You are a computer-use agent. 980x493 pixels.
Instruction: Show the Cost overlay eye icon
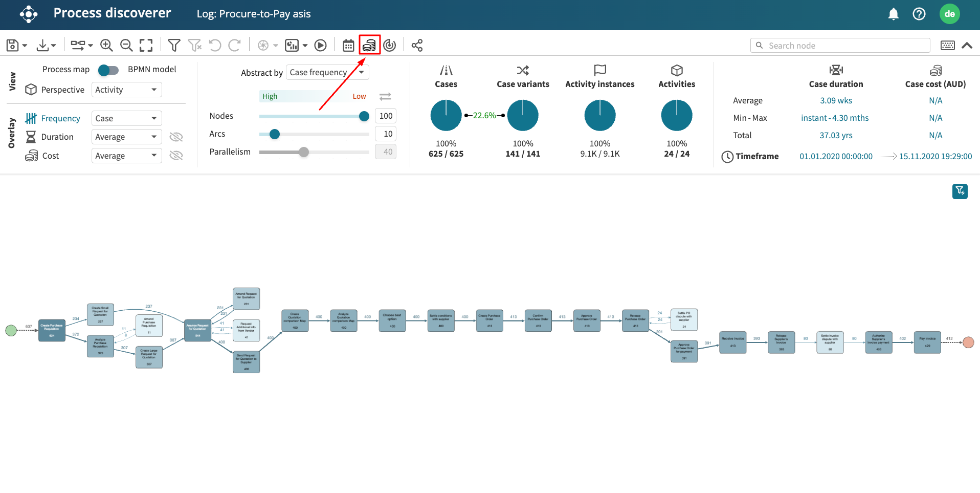click(x=176, y=156)
